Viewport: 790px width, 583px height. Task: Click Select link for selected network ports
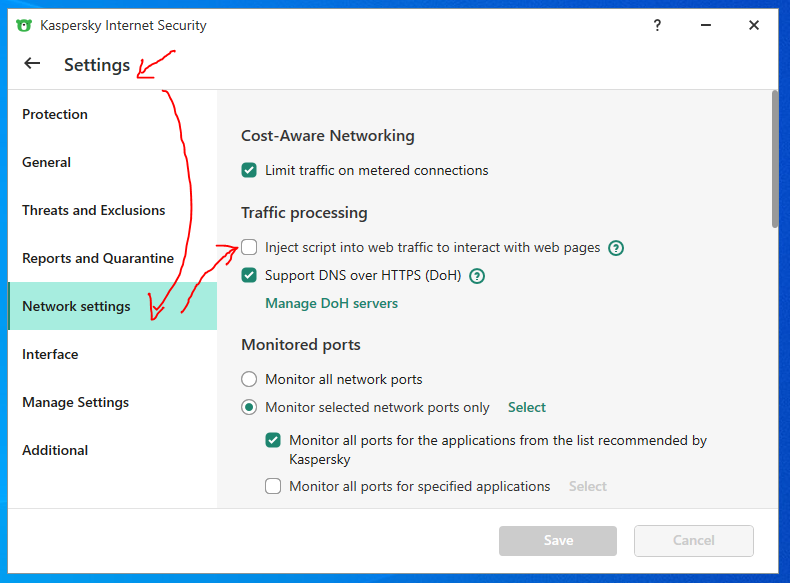point(526,408)
